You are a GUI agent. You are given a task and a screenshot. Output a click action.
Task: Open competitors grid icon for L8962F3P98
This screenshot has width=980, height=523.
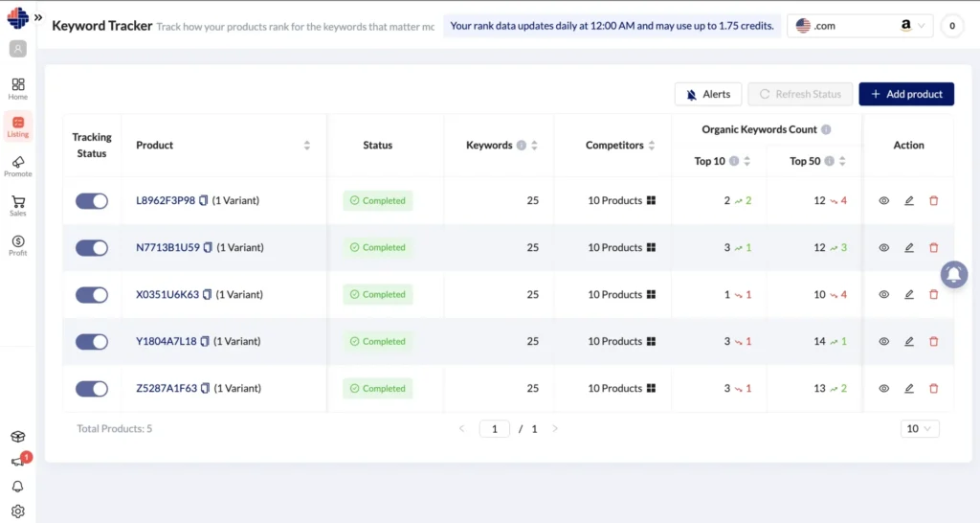point(651,200)
